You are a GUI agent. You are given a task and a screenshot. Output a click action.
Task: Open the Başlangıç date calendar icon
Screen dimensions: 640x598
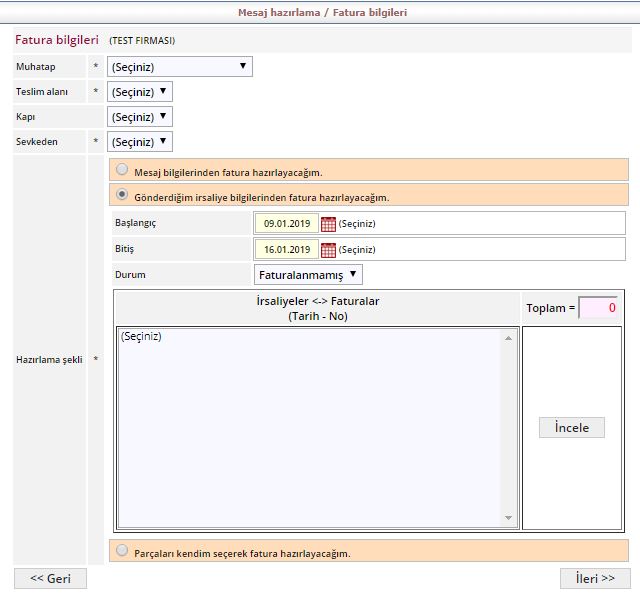(x=328, y=224)
